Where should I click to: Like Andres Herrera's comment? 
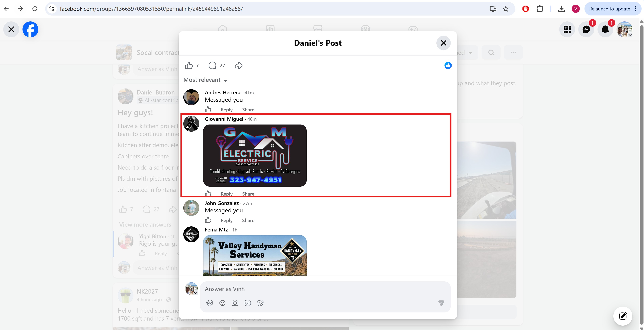[208, 109]
